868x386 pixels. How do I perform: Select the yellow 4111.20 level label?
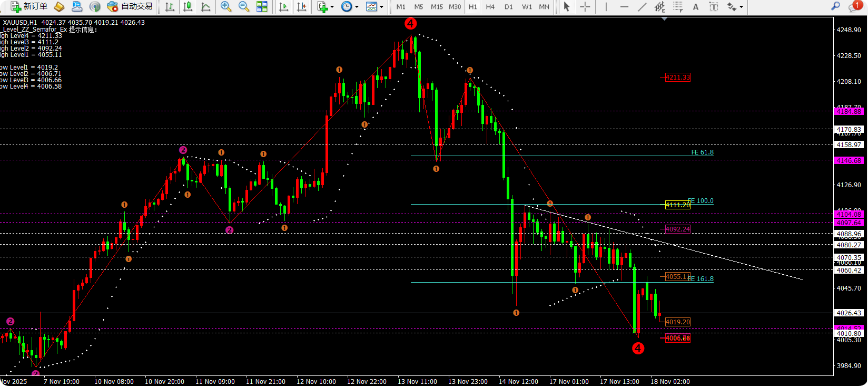pyautogui.click(x=678, y=205)
